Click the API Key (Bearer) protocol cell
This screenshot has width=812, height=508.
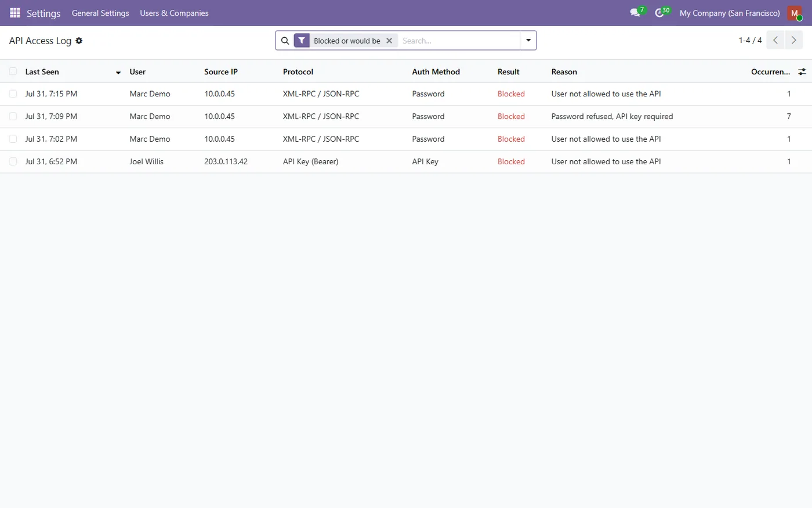click(x=310, y=161)
